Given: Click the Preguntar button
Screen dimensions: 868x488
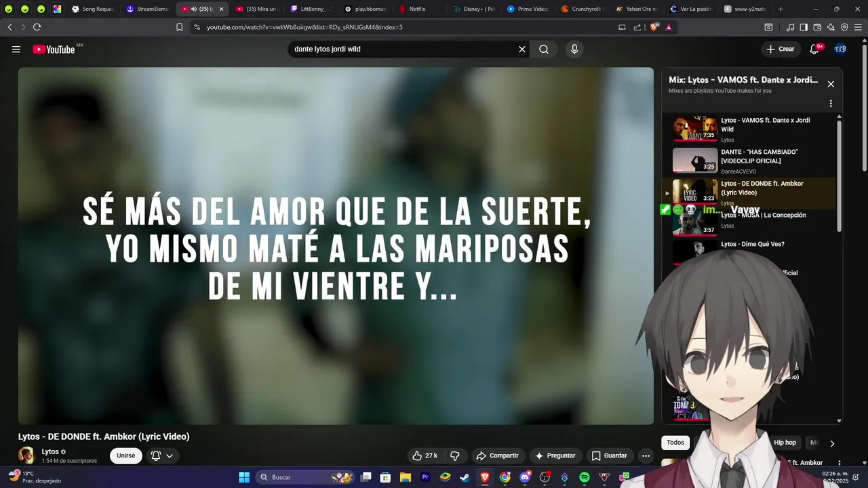Looking at the screenshot, I should click(x=555, y=455).
